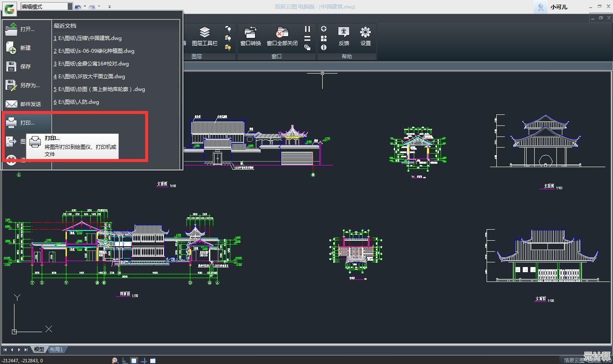
Task: Switch to the 布局1 layout tab
Action: 56,350
